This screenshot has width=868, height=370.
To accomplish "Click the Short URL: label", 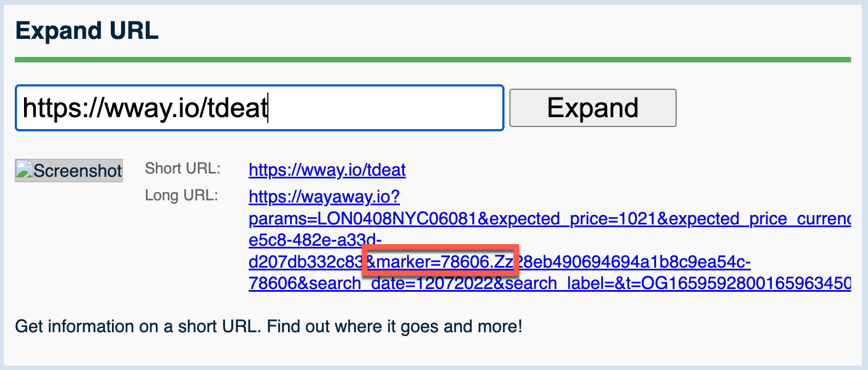I will [183, 169].
